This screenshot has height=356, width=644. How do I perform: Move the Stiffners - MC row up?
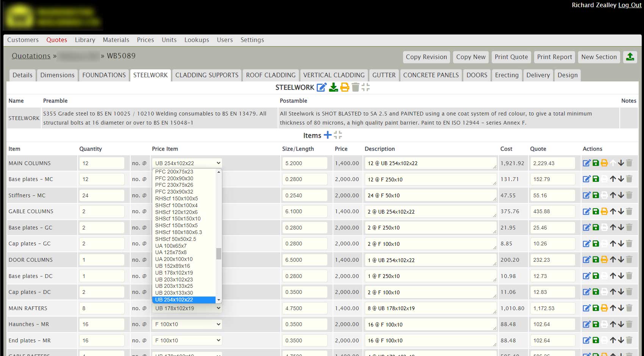[x=613, y=195]
